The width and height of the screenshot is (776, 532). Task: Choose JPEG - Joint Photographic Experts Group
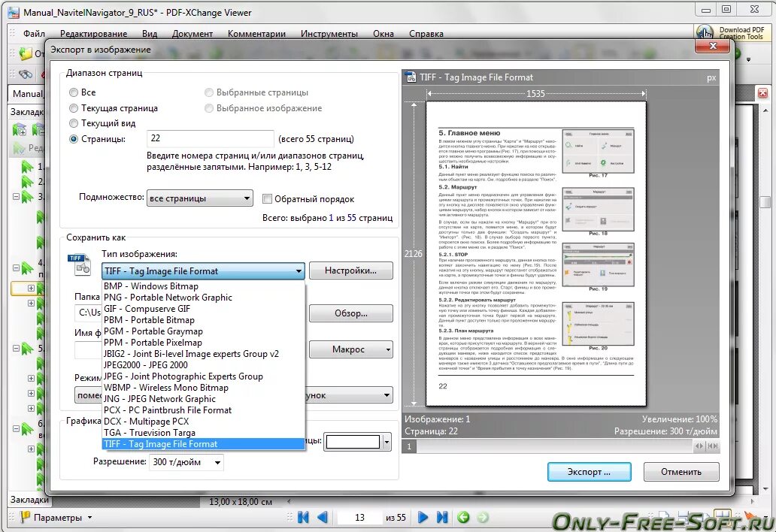coord(204,376)
